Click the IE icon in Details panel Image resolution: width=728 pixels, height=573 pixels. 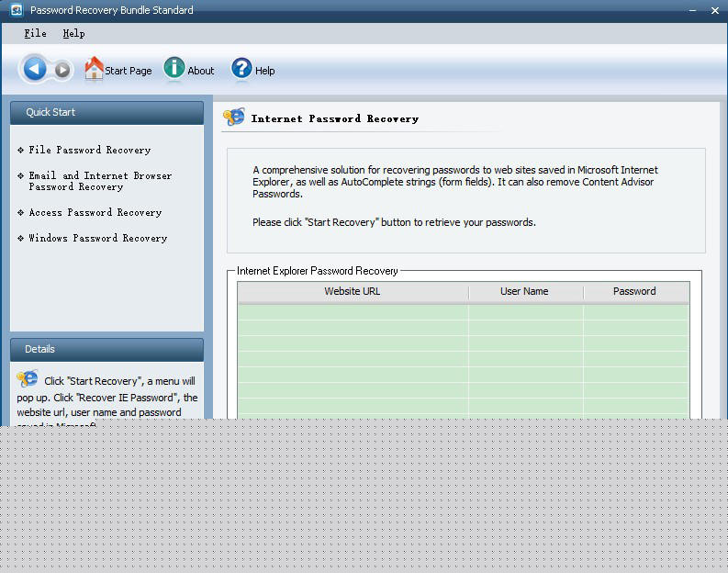pyautogui.click(x=28, y=379)
